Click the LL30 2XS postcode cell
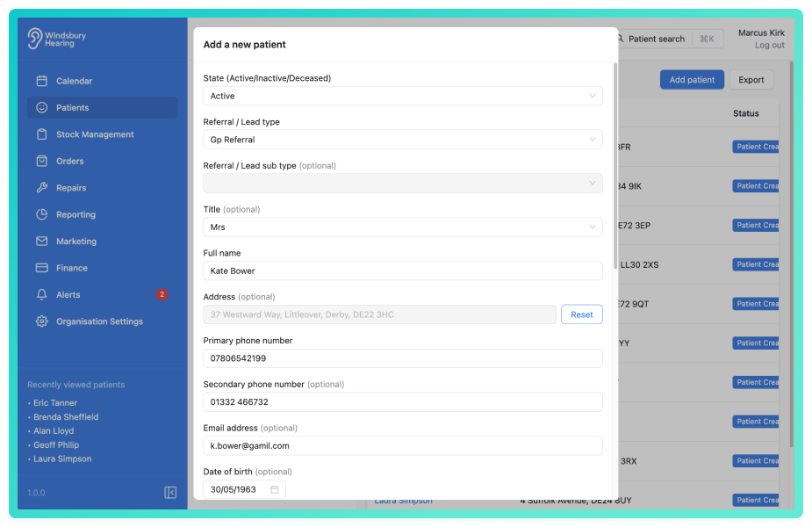 [639, 264]
